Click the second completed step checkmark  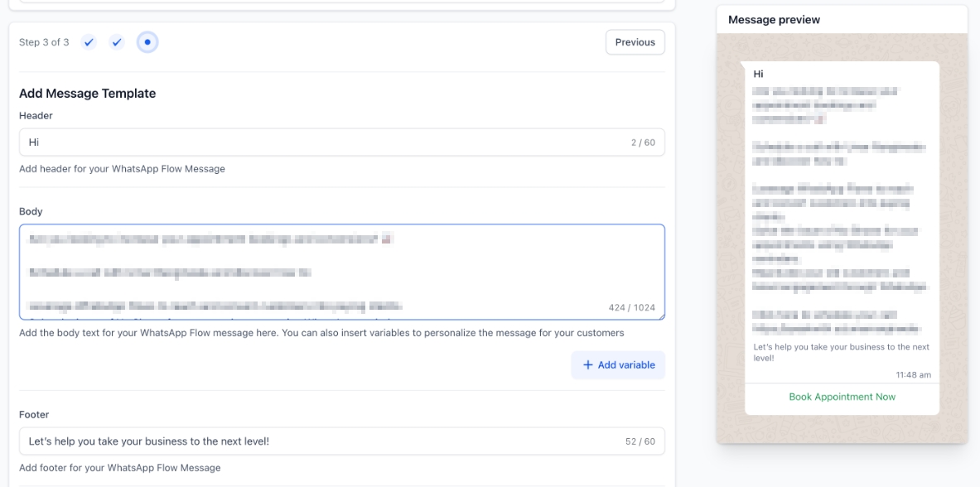tap(117, 42)
